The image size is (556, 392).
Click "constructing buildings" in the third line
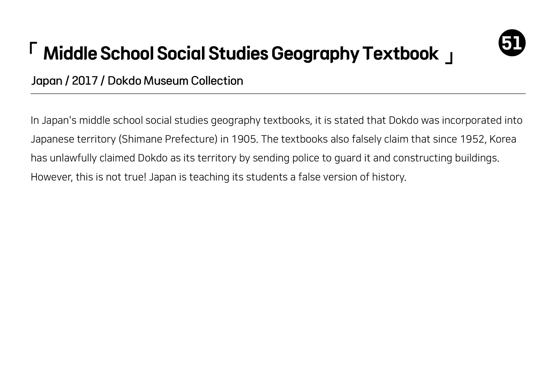446,158
